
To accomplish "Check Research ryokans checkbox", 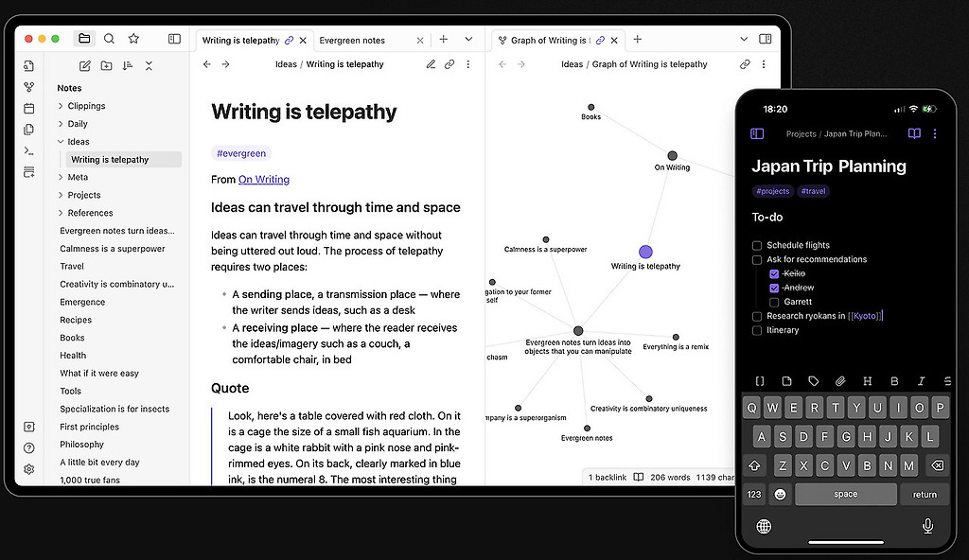I will (x=756, y=317).
